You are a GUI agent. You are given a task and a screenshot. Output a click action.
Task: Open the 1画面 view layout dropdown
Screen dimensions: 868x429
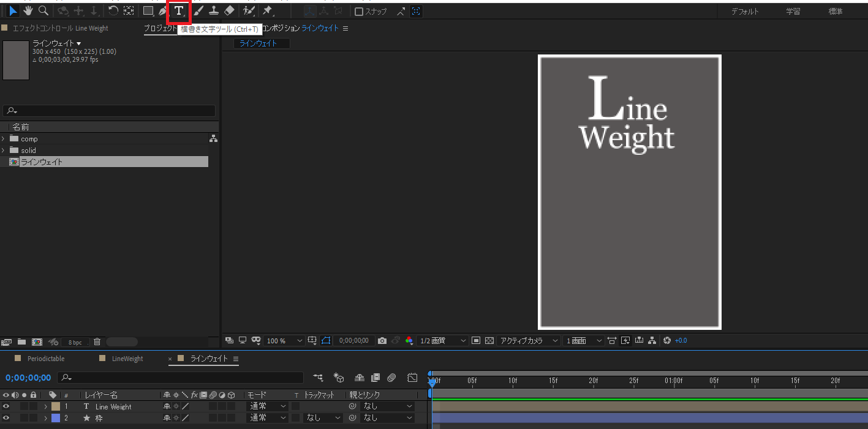[584, 341]
